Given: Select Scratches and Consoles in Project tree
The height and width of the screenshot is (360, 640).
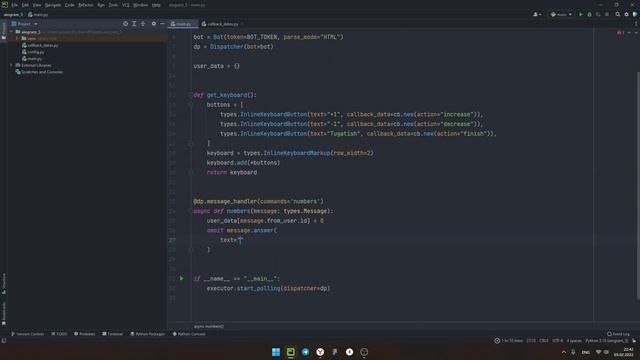Looking at the screenshot, I should point(39,72).
